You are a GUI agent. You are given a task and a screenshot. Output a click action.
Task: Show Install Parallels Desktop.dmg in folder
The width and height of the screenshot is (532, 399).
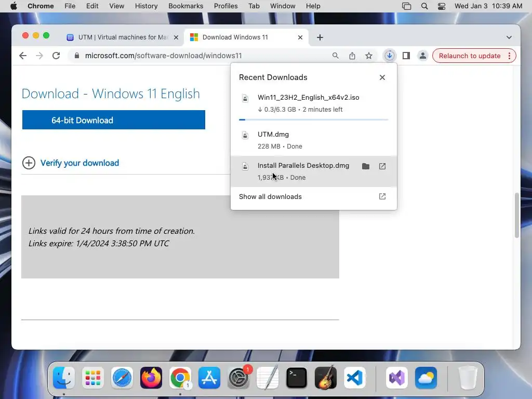tap(365, 166)
